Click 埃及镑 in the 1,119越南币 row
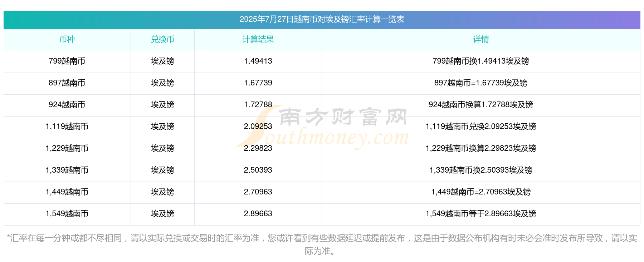The height and width of the screenshot is (262, 644). [162, 127]
